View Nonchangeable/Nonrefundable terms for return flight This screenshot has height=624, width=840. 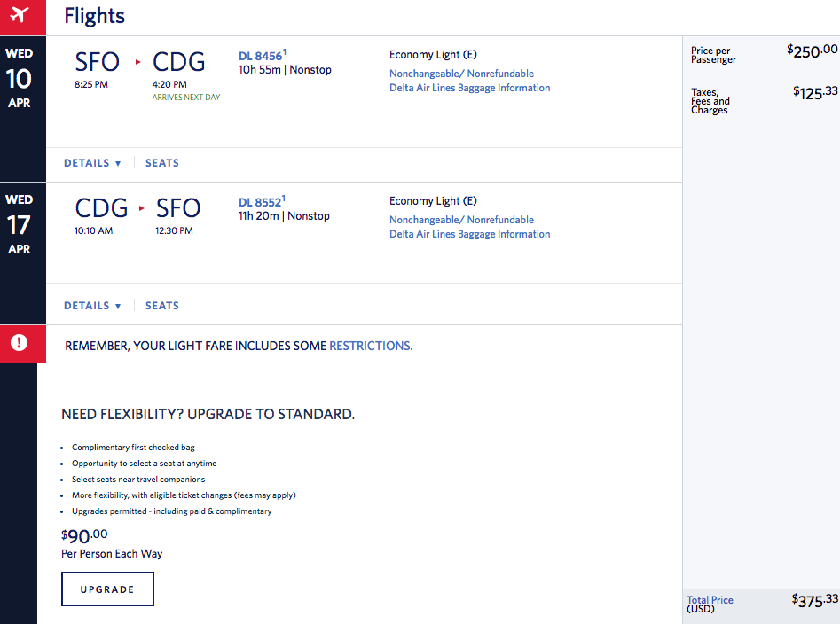pyautogui.click(x=461, y=220)
